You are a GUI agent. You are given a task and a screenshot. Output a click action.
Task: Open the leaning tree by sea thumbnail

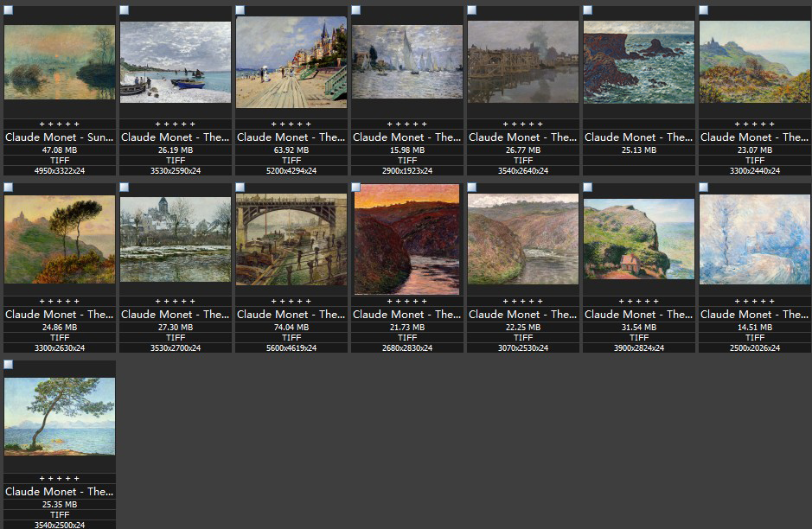(x=60, y=417)
